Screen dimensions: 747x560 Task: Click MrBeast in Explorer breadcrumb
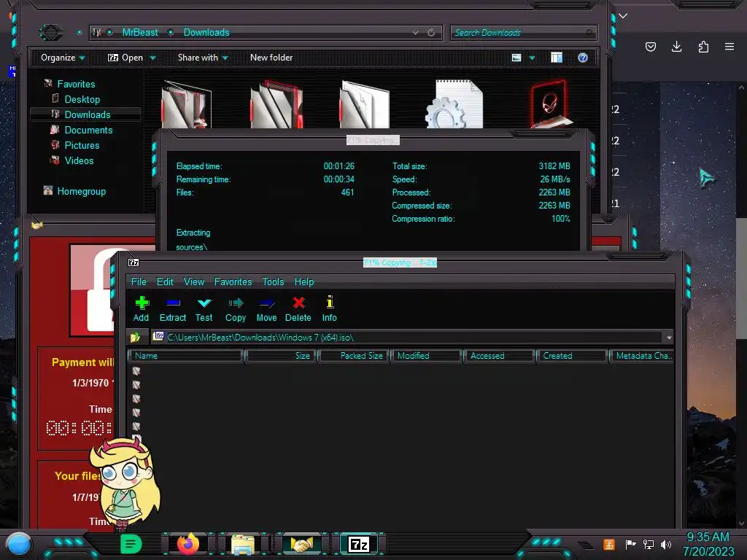tap(140, 32)
